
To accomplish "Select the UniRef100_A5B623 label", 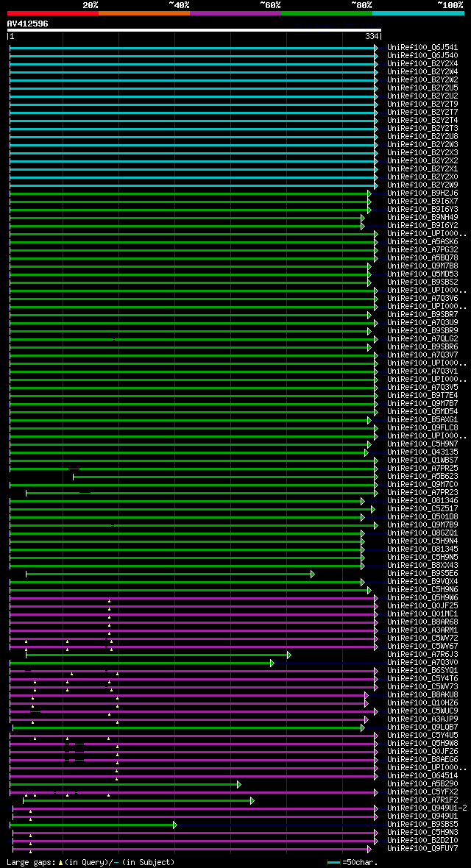I will tap(422, 476).
